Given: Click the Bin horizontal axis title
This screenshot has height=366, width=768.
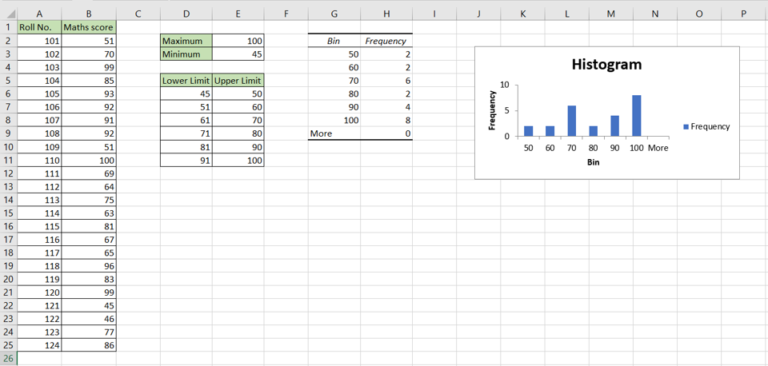Looking at the screenshot, I should [593, 162].
